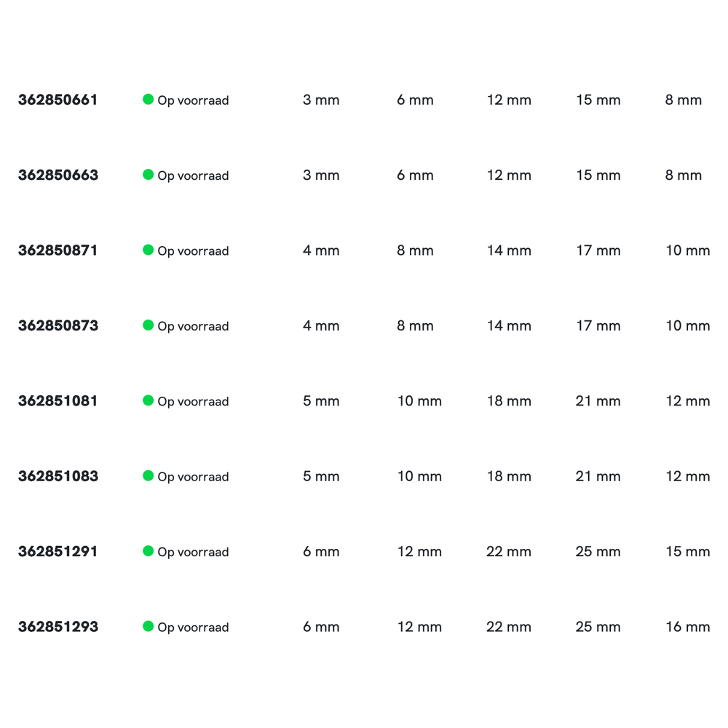Open product number 362850873
The image size is (728, 728).
pos(58,325)
